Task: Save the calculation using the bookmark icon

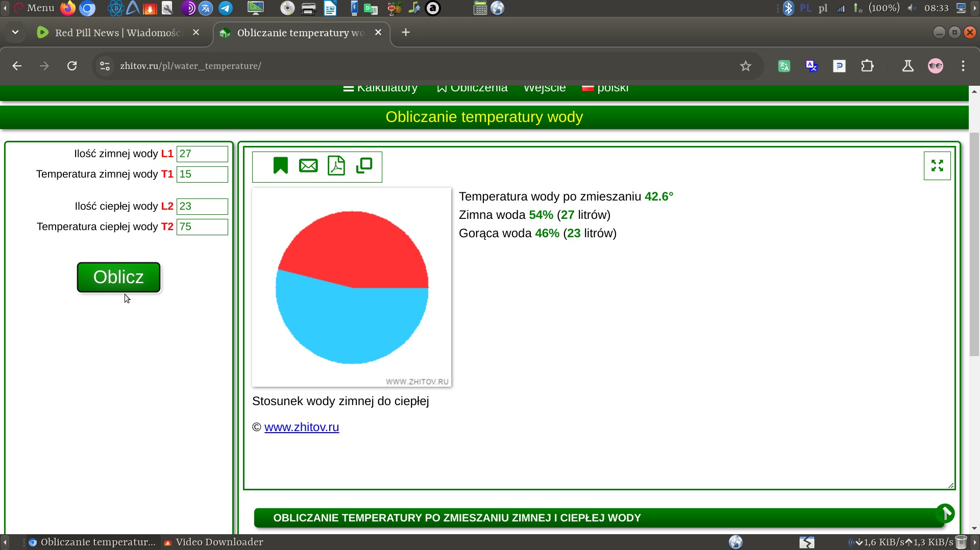Action: pos(280,165)
